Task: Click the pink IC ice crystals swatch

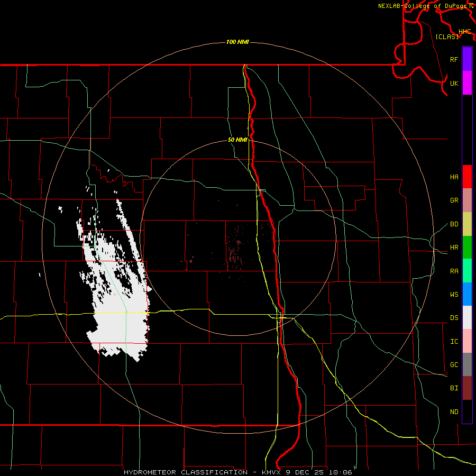Action: (467, 341)
